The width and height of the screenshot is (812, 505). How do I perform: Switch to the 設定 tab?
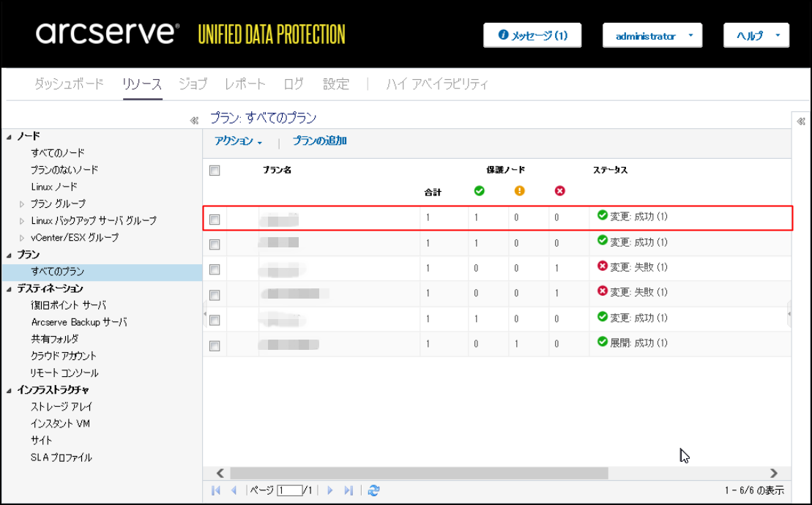coord(336,83)
